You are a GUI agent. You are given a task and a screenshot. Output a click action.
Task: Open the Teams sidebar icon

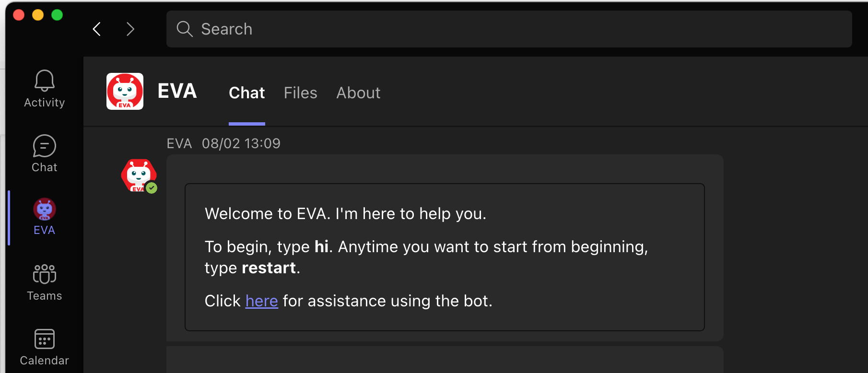tap(45, 275)
